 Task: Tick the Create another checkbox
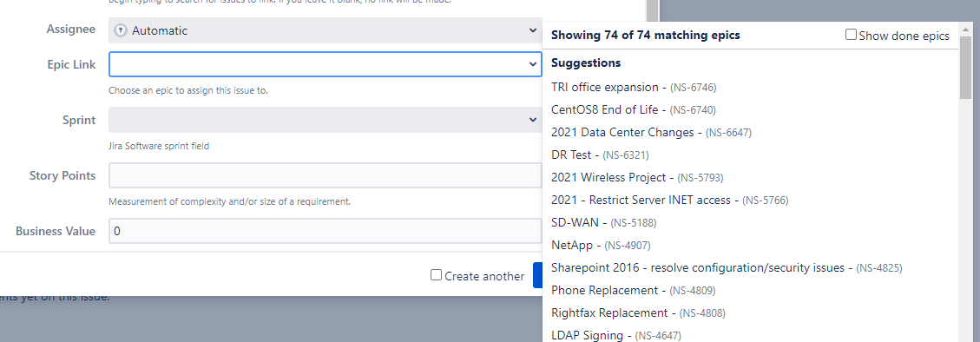coord(437,275)
